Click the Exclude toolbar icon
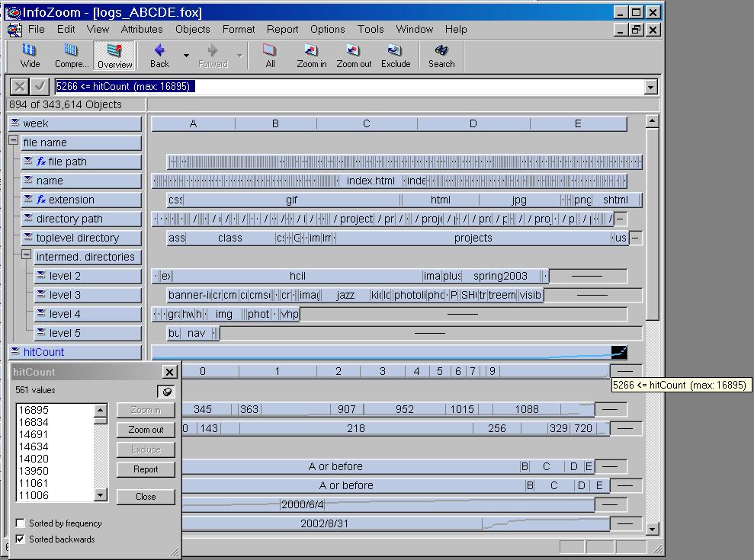754x560 pixels. click(x=395, y=56)
